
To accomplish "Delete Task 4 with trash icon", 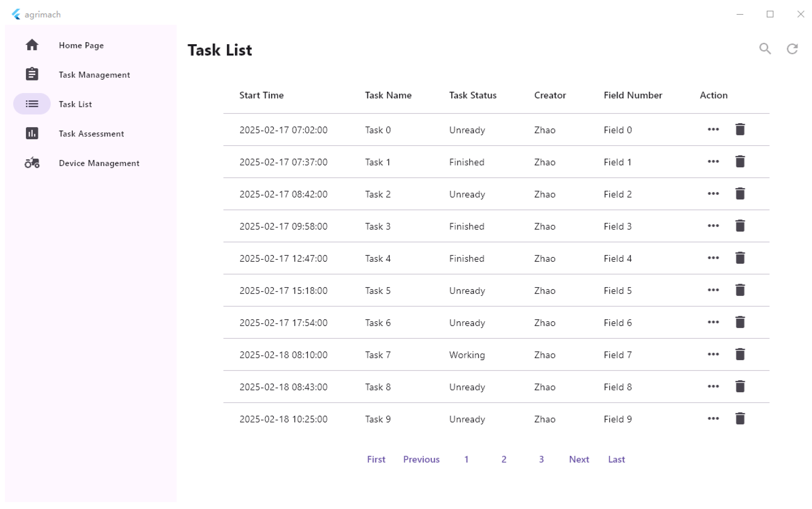I will (740, 258).
